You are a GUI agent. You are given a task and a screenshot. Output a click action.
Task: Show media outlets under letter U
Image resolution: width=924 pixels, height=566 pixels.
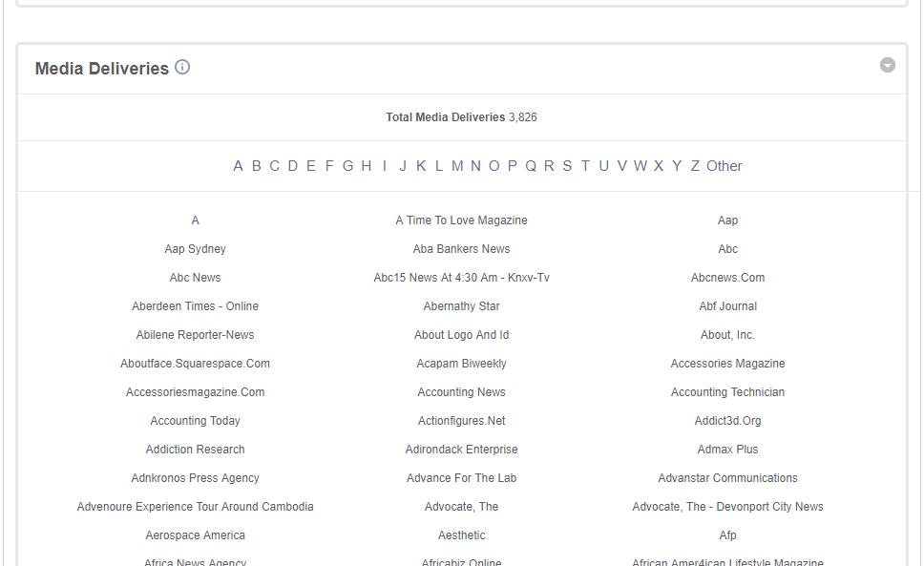point(604,166)
